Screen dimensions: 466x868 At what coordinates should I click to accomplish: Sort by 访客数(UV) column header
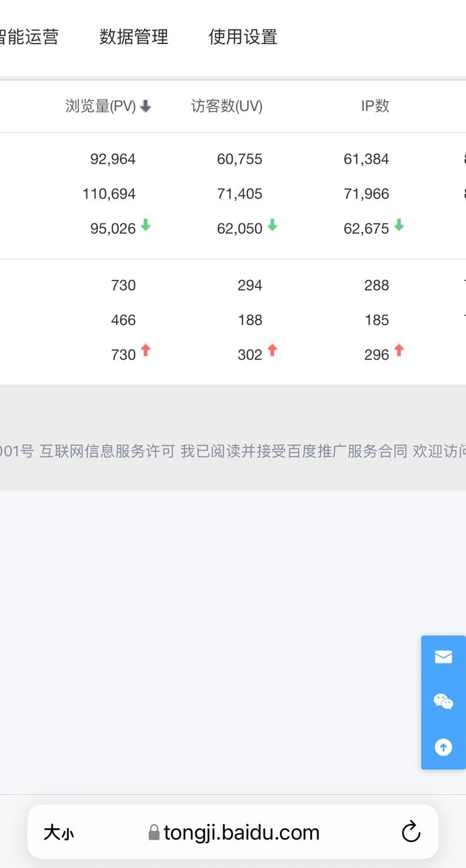click(227, 107)
